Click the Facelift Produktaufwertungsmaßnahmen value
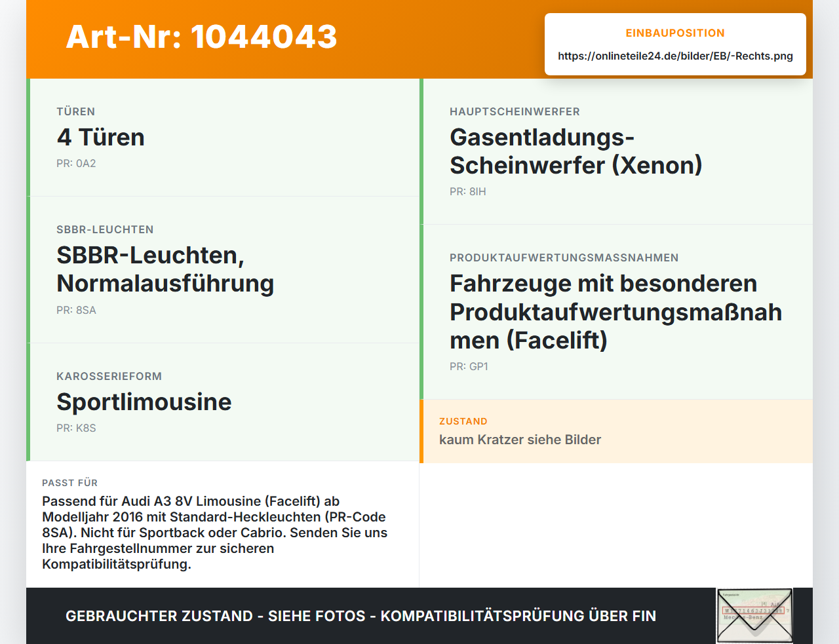 [x=615, y=312]
